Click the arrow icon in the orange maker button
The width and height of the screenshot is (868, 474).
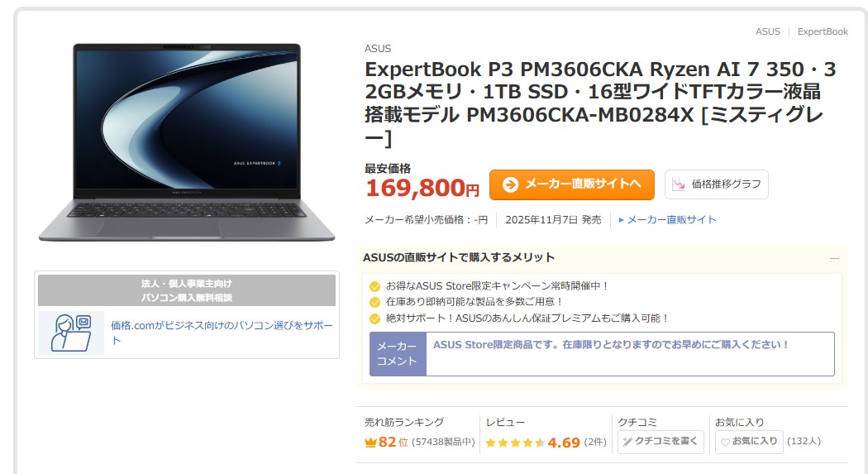(510, 184)
